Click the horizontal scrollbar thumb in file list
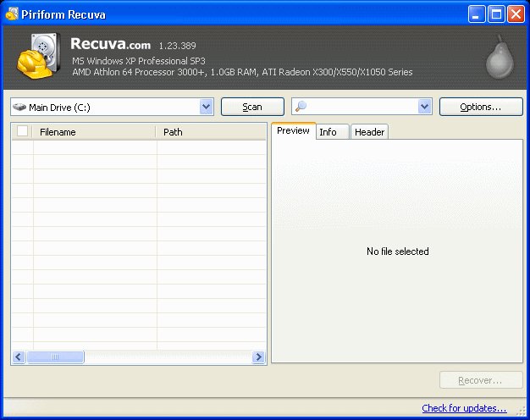This screenshot has height=420, width=530. pos(55,356)
